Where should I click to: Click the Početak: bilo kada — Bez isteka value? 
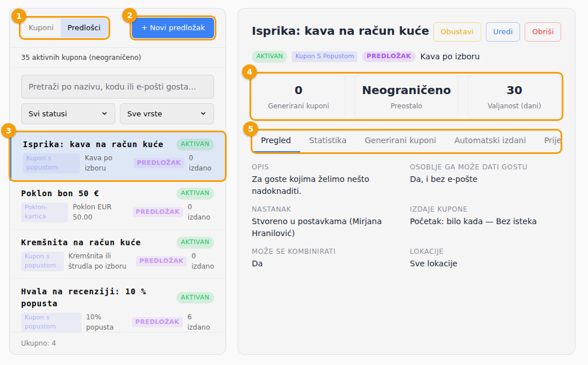[473, 221]
